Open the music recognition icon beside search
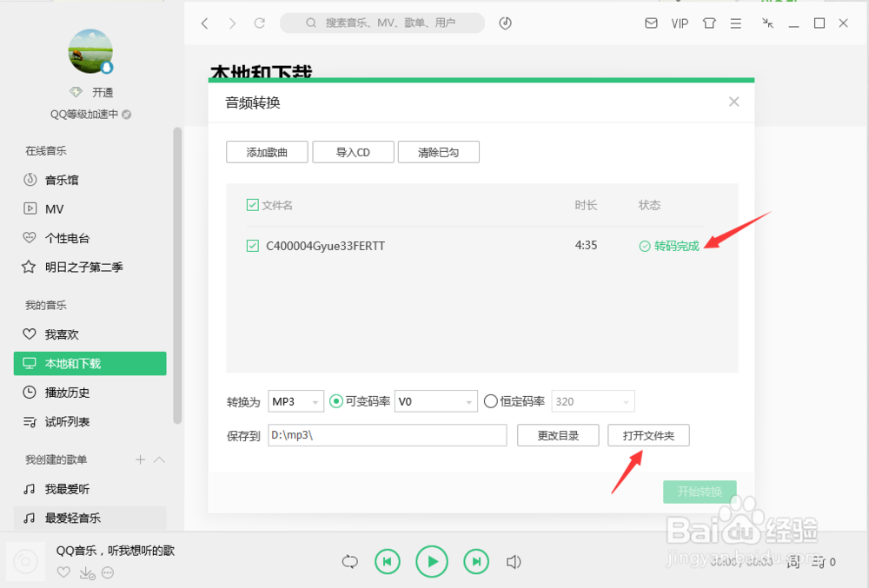The width and height of the screenshot is (869, 588). 505,23
